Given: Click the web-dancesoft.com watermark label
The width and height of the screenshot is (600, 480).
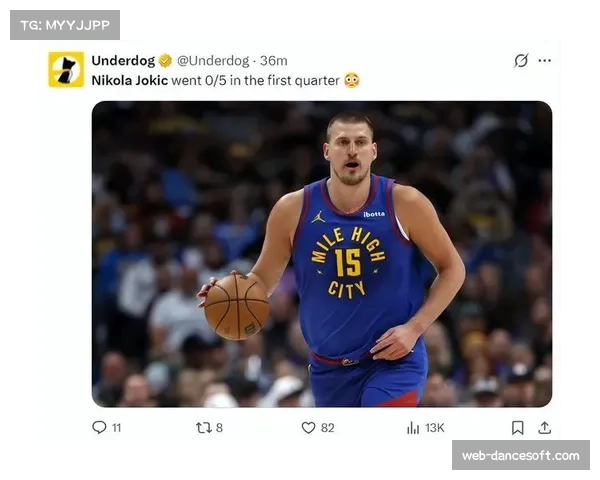Looking at the screenshot, I should click(520, 456).
